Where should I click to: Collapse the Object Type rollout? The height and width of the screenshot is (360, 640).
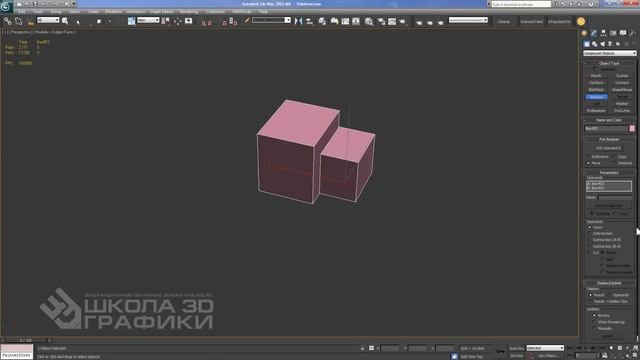tap(609, 63)
